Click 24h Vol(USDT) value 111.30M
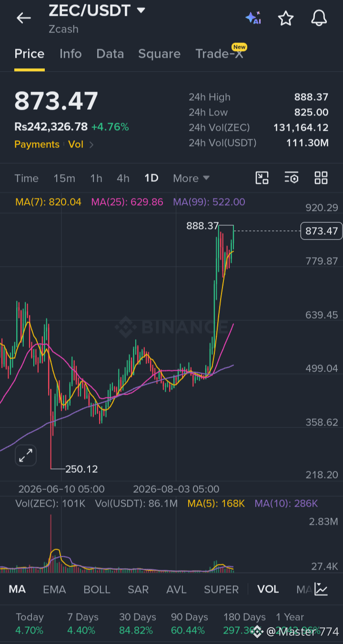 point(307,143)
